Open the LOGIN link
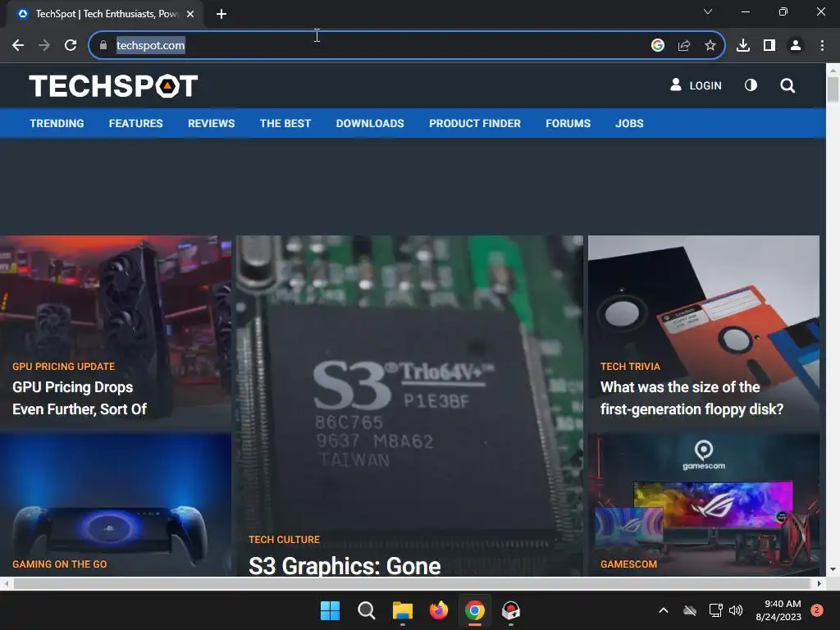This screenshot has height=630, width=840. 696,85
